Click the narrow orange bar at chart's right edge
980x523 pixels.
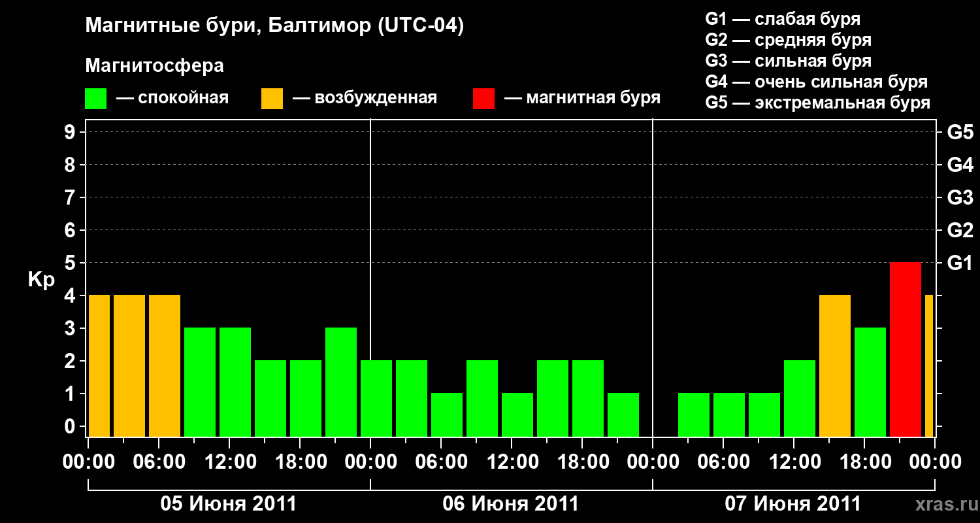click(x=929, y=365)
